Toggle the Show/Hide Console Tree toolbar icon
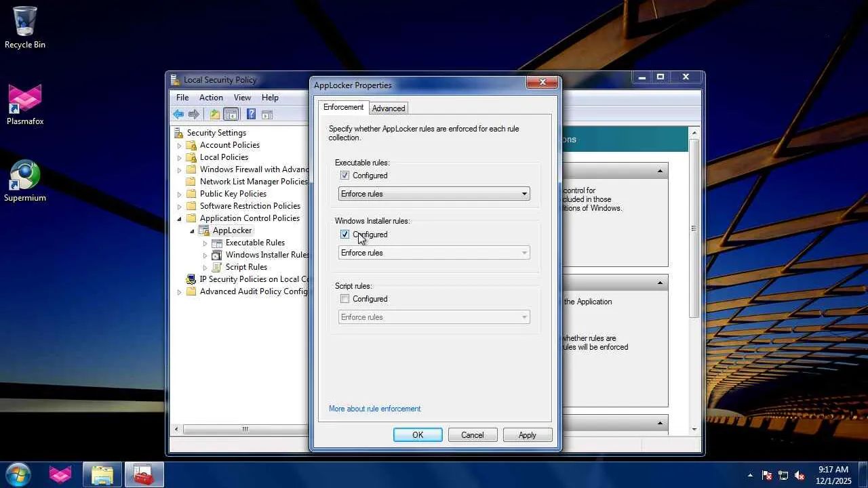 231,115
